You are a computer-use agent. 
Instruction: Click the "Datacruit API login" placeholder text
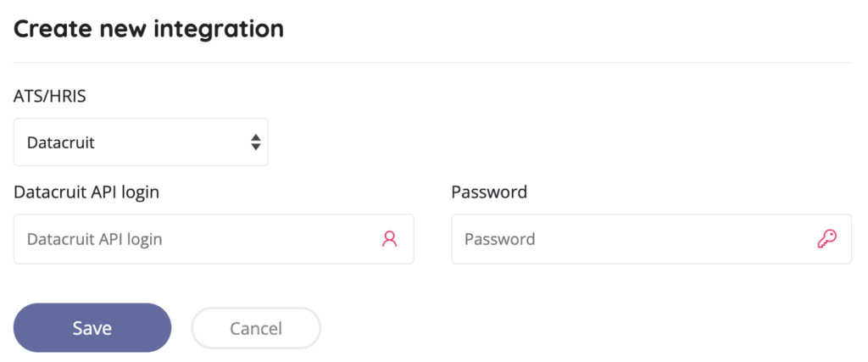point(95,239)
